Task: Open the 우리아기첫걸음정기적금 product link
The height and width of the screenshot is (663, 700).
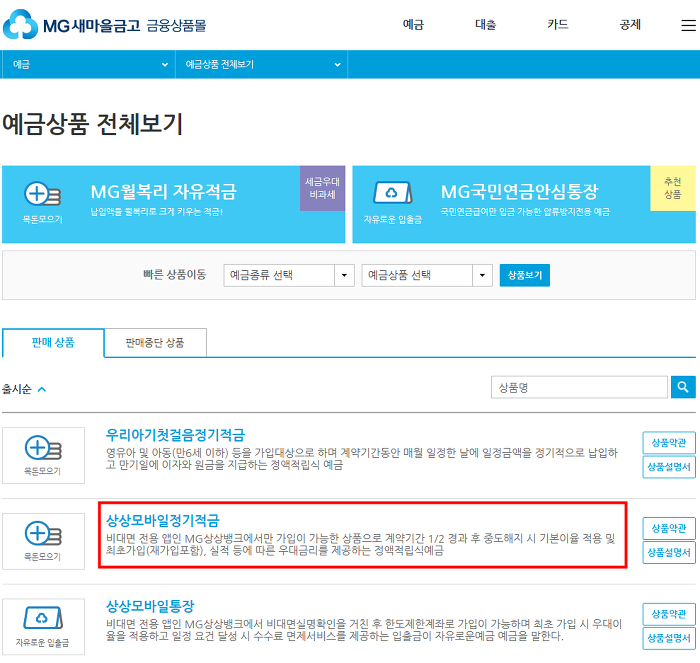Action: tap(175, 435)
